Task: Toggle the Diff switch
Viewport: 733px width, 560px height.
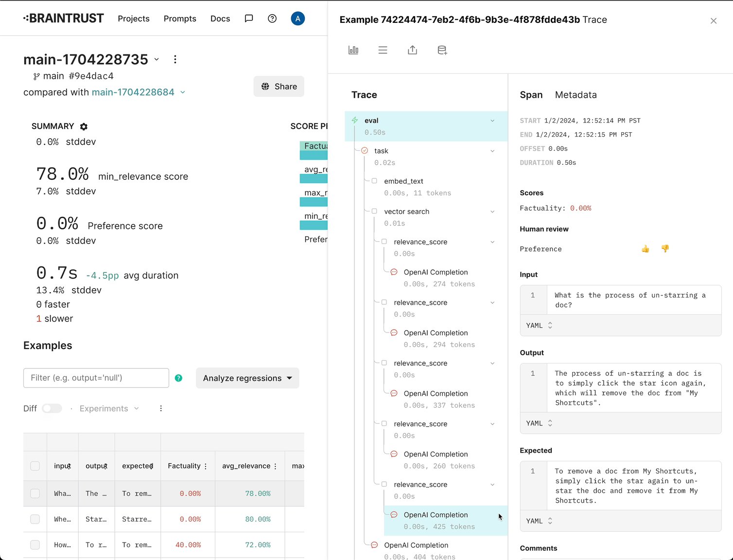Action: tap(52, 408)
